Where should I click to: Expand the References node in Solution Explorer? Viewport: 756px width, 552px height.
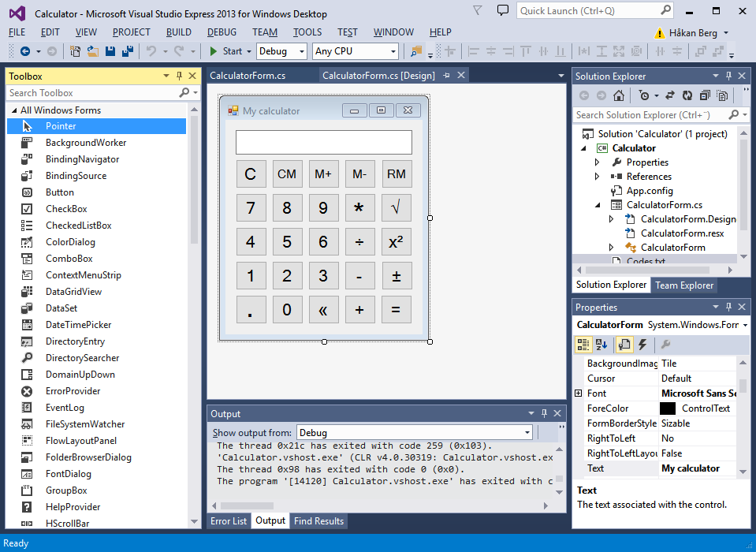pyautogui.click(x=597, y=177)
